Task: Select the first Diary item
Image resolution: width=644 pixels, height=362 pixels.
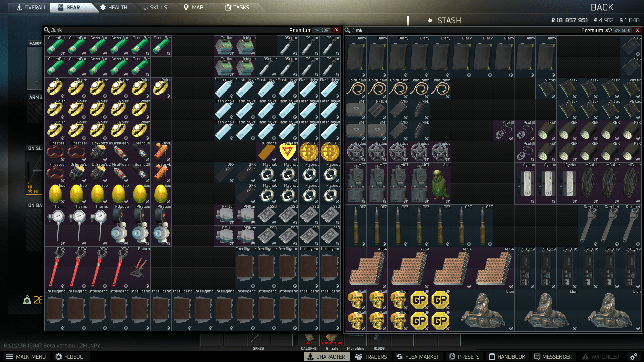Action: (x=356, y=57)
